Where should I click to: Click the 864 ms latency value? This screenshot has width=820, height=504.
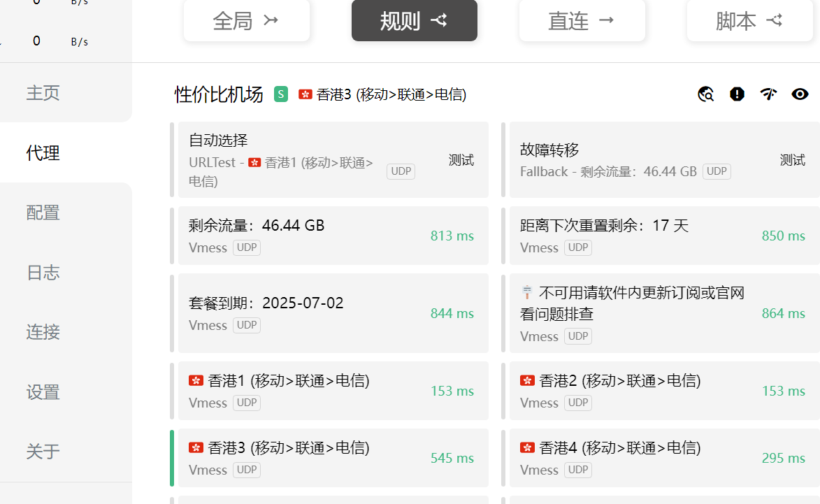(784, 313)
